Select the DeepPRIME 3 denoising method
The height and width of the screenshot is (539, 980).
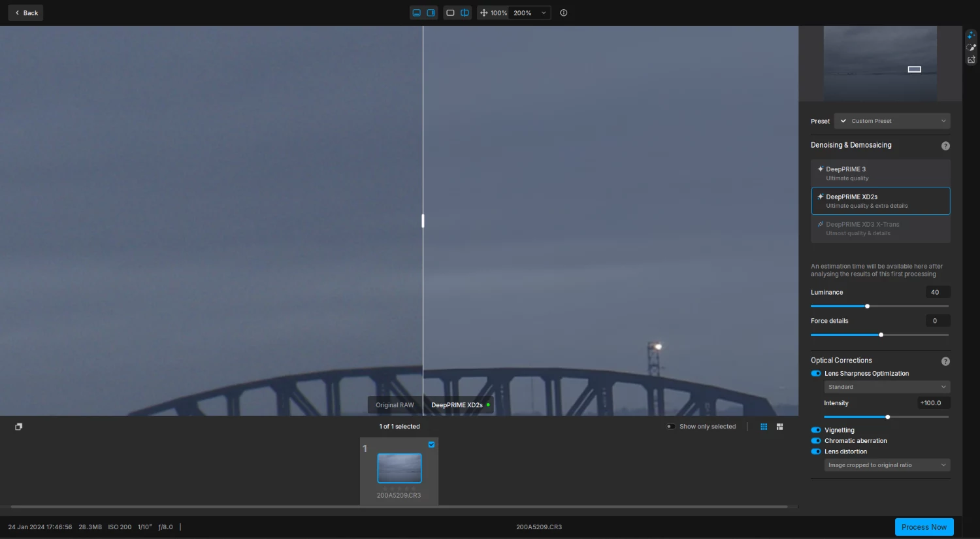(880, 172)
